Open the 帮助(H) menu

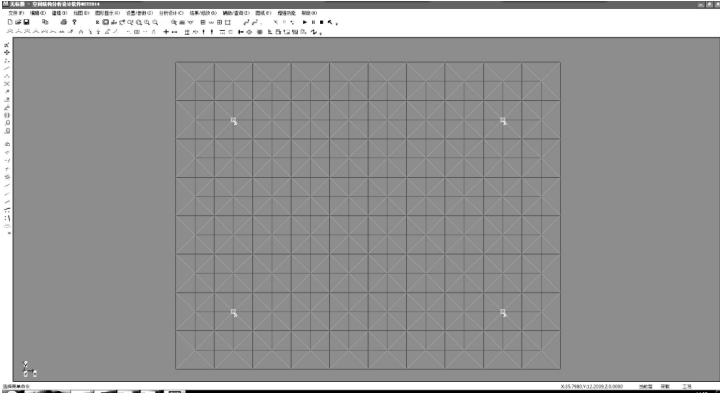point(309,13)
